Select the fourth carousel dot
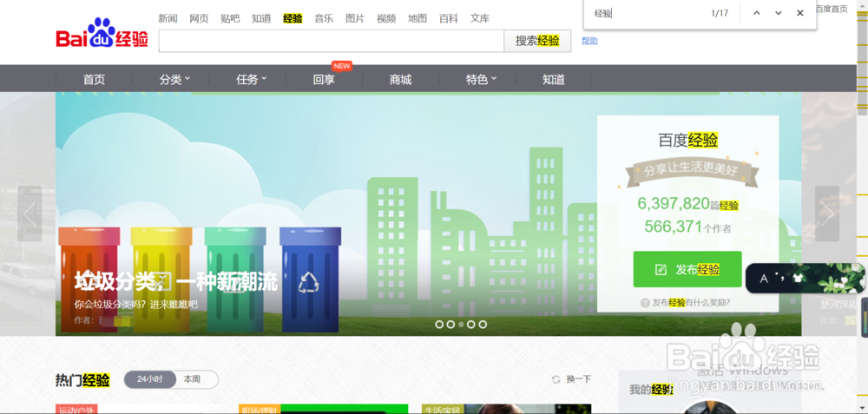Image resolution: width=868 pixels, height=414 pixels. click(471, 325)
